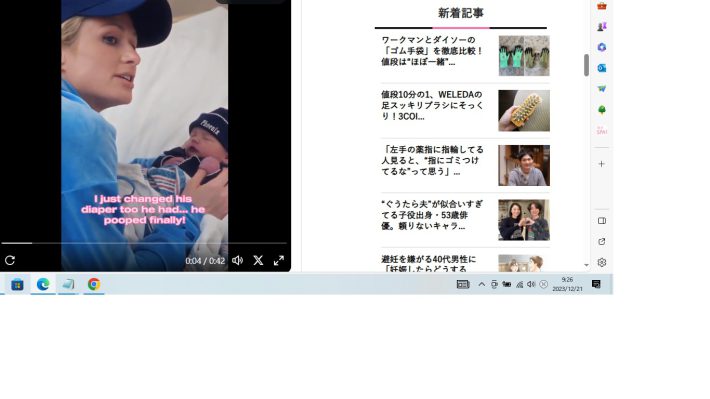Image resolution: width=710 pixels, height=399 pixels.
Task: Mute the video's speaker icon
Action: point(237,260)
